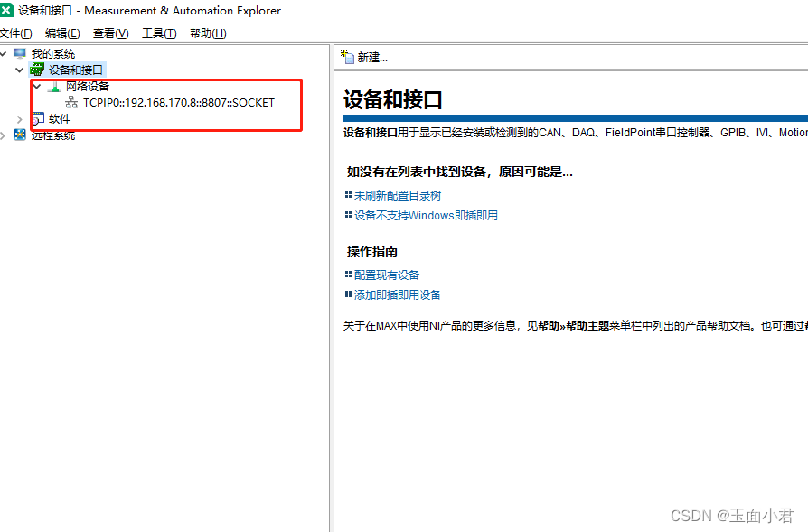The width and height of the screenshot is (808, 532).
Task: Open the 文件(F) menu
Action: (16, 33)
